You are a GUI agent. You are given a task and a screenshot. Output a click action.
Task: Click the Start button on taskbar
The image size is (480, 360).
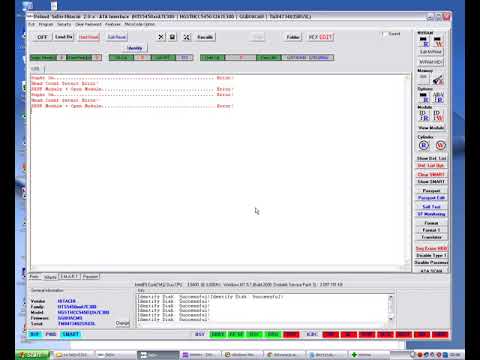[x=33, y=355]
